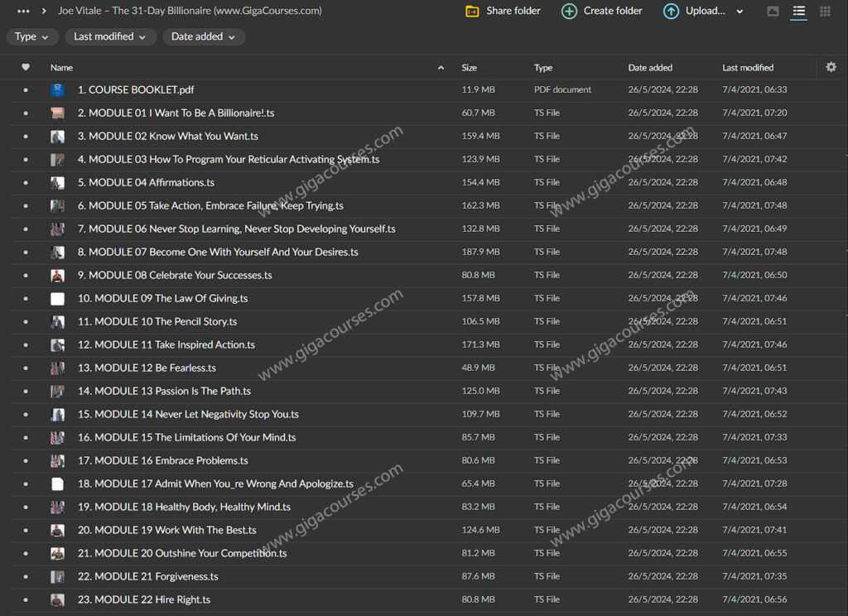Select the list view icon
This screenshot has height=616, width=848.
pyautogui.click(x=800, y=11)
